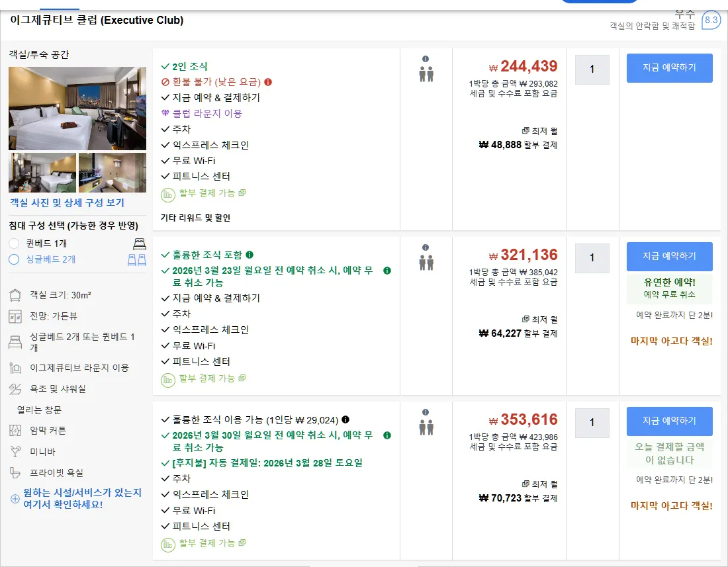Click info icon beside 훌륭한 조식 포함
This screenshot has height=567, width=728.
[250, 255]
